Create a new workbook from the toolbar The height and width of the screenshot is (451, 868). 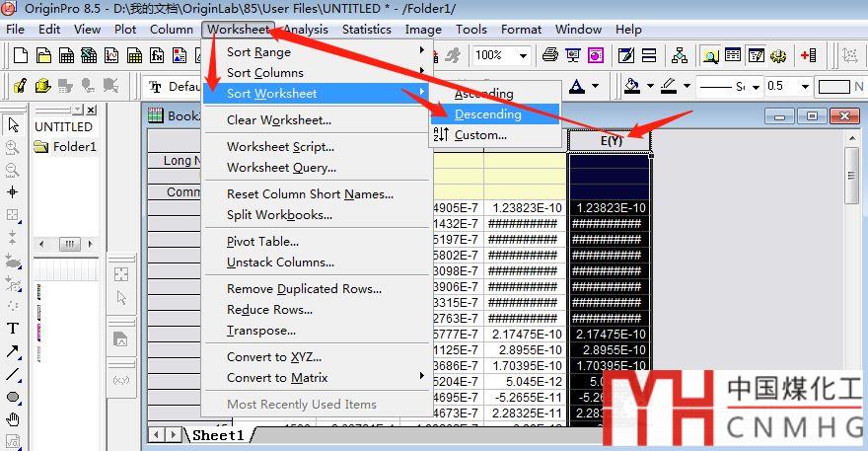(66, 55)
